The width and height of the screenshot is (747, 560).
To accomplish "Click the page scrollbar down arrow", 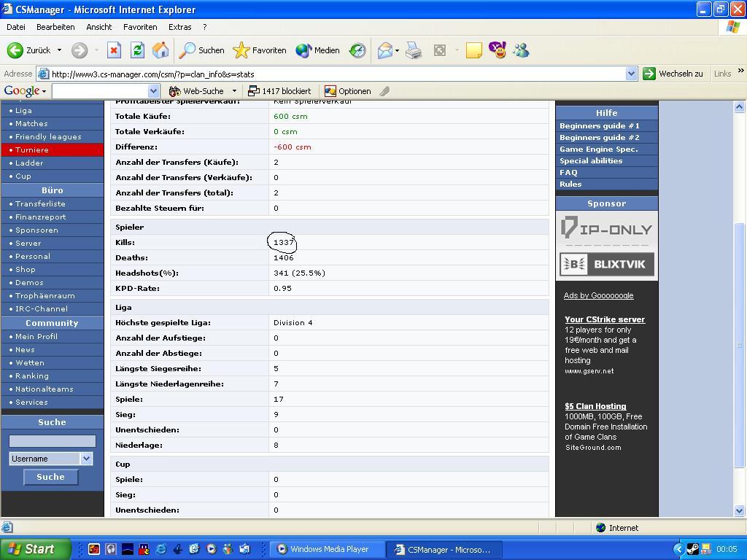I will [x=740, y=511].
